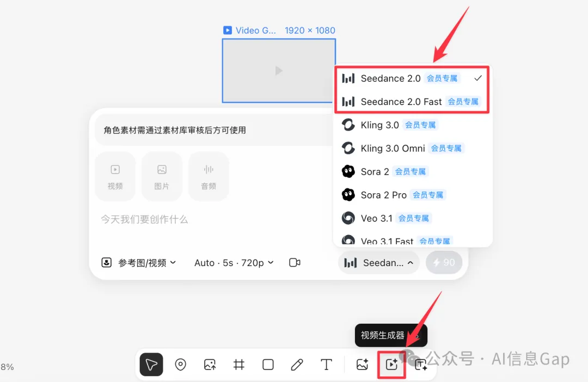The image size is (588, 382).
Task: Select the cursor selection tool in the toolbar
Action: click(151, 365)
